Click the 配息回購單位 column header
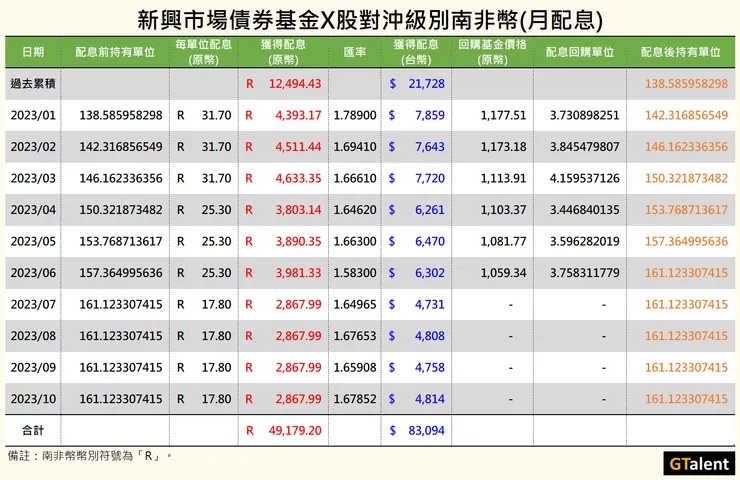Image resolution: width=740 pixels, height=480 pixels. 580,52
